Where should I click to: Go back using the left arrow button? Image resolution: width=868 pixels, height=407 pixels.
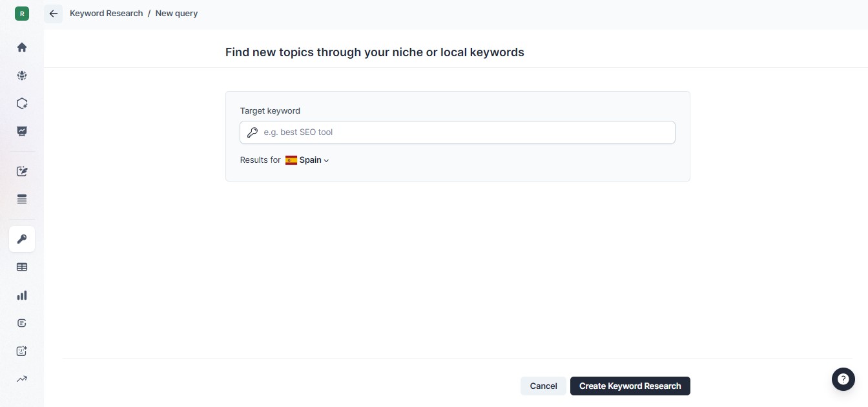54,14
